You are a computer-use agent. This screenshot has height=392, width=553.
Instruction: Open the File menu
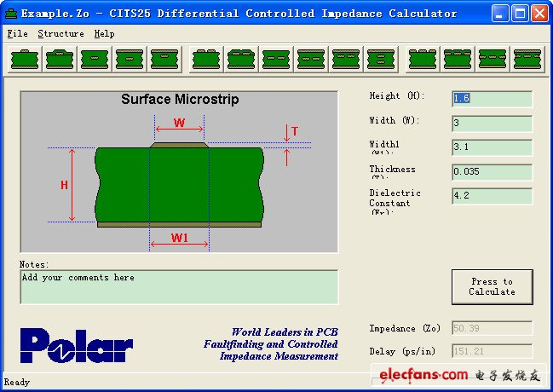(x=17, y=33)
